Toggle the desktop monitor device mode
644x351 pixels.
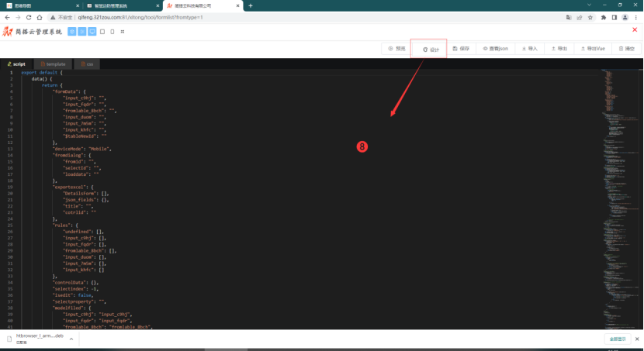click(92, 32)
